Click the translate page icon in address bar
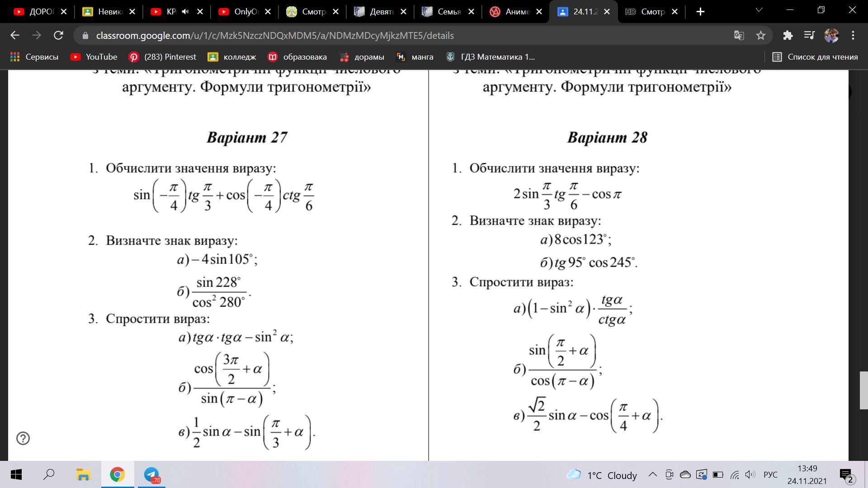 pyautogui.click(x=739, y=35)
